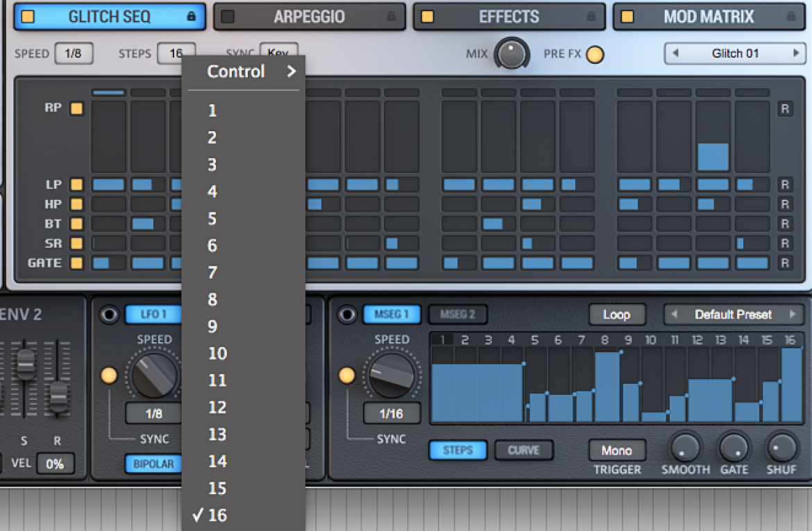Choose 12 in the steps menu
This screenshot has width=812, height=531.
[x=244, y=407]
